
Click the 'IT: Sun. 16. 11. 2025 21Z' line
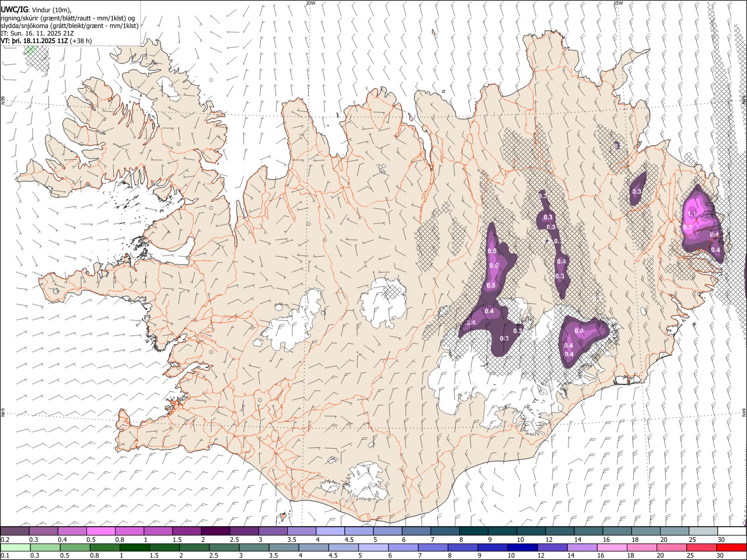(x=39, y=33)
